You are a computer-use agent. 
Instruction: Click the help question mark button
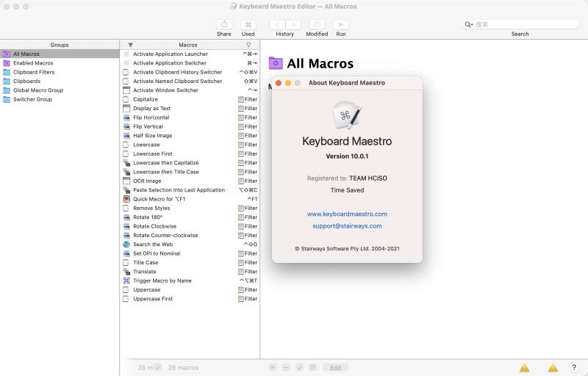coord(574,367)
